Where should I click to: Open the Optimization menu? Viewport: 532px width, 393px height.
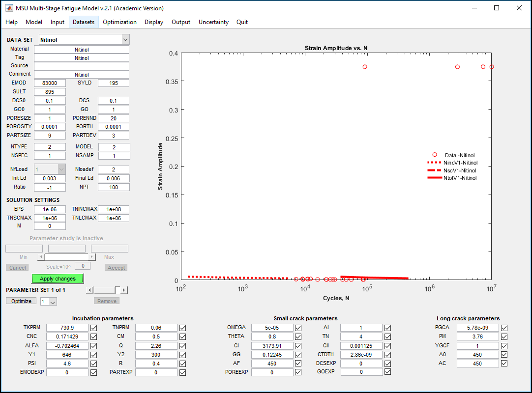point(119,22)
